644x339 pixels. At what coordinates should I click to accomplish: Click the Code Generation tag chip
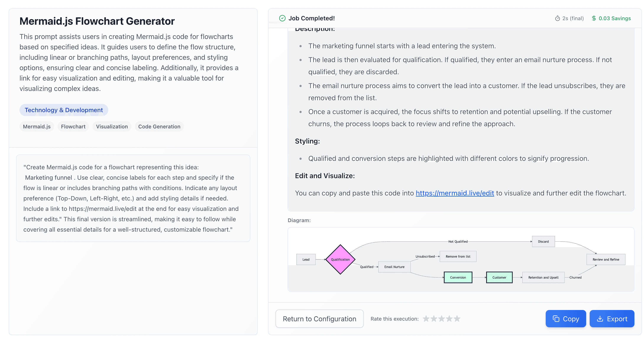point(159,126)
